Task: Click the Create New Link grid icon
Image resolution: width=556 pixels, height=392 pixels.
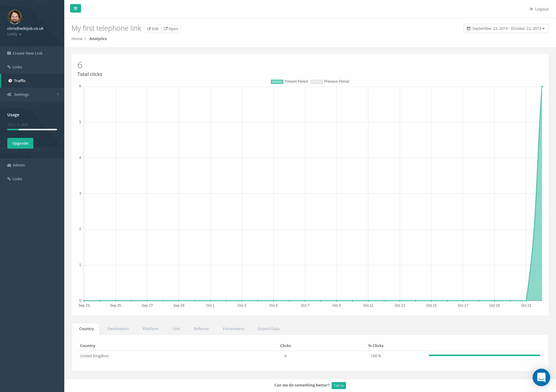Action: click(x=9, y=53)
